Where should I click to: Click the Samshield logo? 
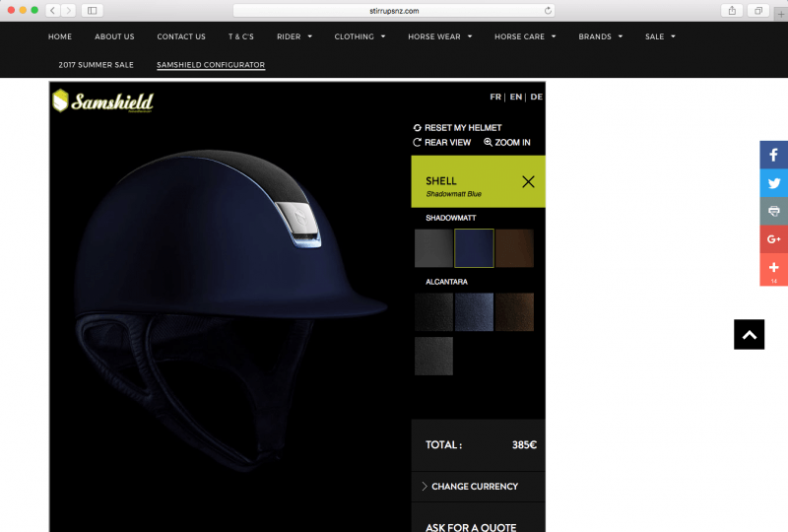(x=103, y=101)
